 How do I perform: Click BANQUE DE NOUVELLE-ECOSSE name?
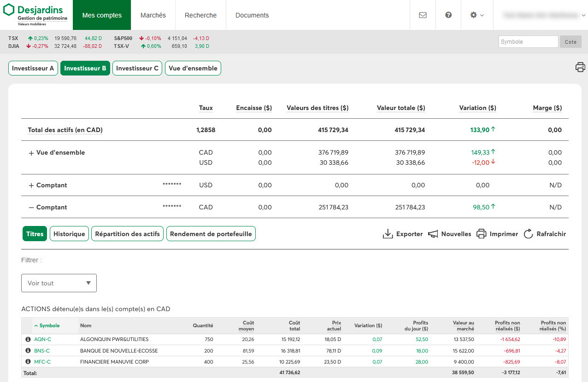coord(119,351)
